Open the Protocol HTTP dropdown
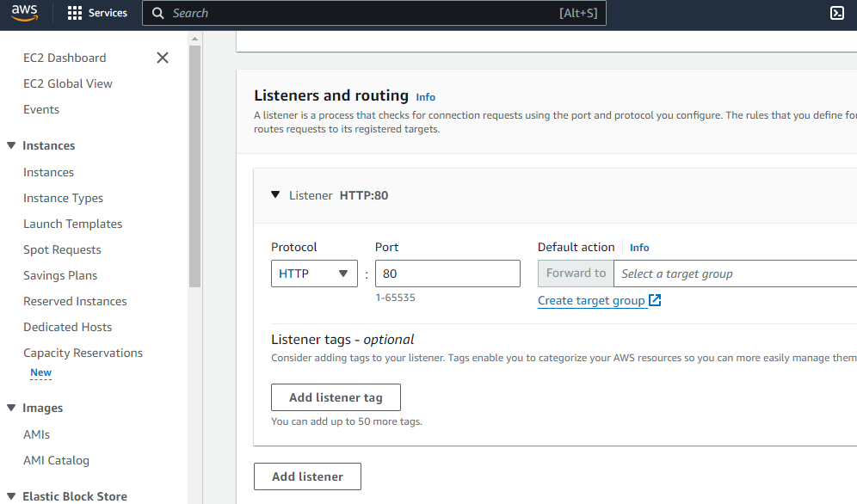Screen dimensions: 857x504 pos(314,274)
